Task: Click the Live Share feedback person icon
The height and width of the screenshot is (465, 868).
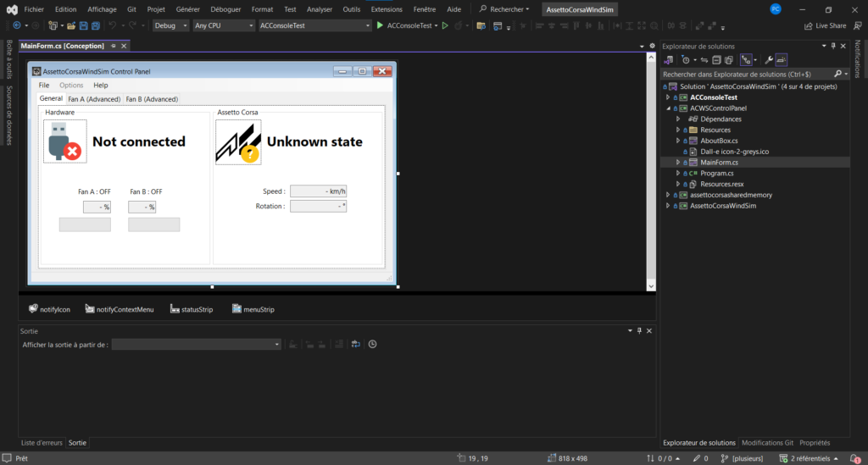Action: [x=858, y=25]
